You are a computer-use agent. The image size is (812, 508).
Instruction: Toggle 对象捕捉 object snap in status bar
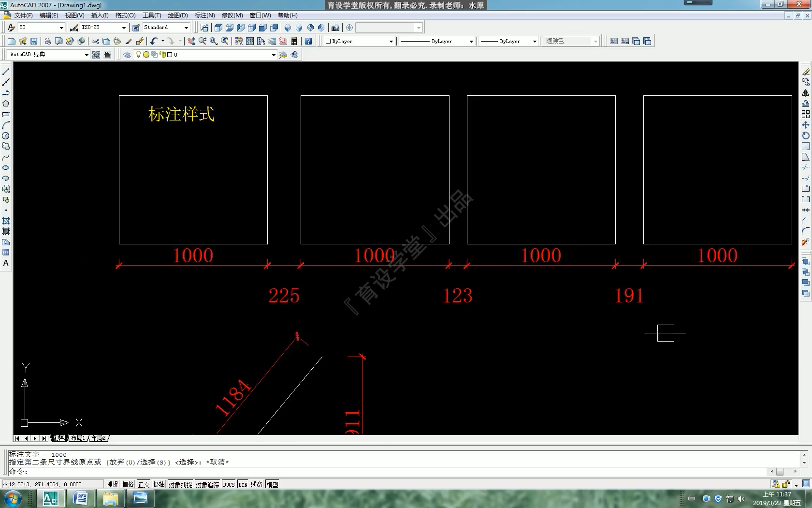180,484
